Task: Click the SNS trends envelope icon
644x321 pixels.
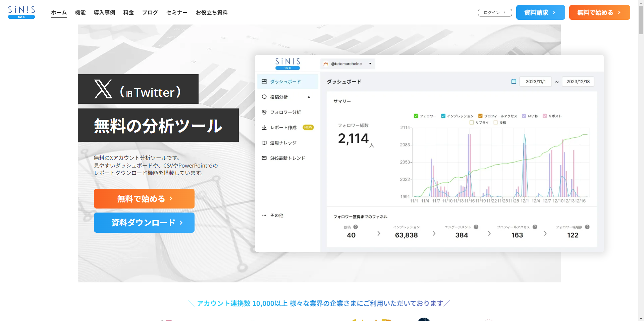Action: pyautogui.click(x=264, y=158)
